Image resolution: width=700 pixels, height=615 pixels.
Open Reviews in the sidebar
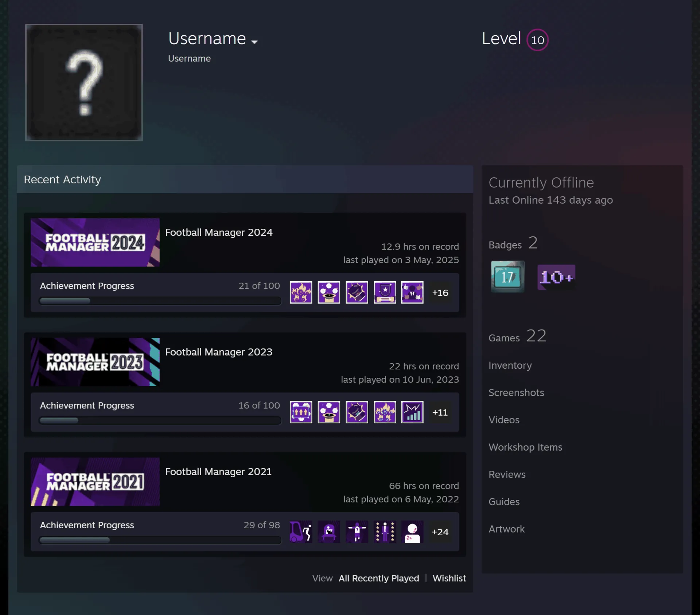pyautogui.click(x=507, y=474)
